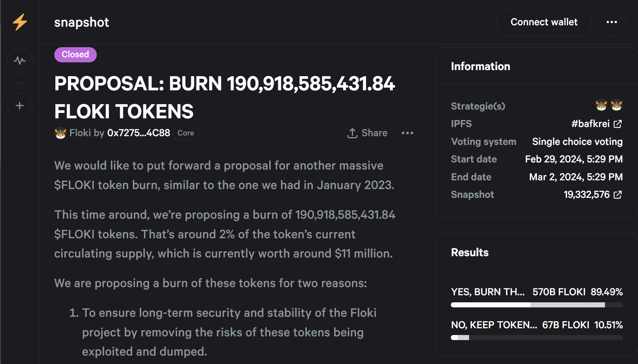Click the NO, KEEP TOKENS result bar
Viewport: 638px width, 364px height.
pyautogui.click(x=536, y=338)
